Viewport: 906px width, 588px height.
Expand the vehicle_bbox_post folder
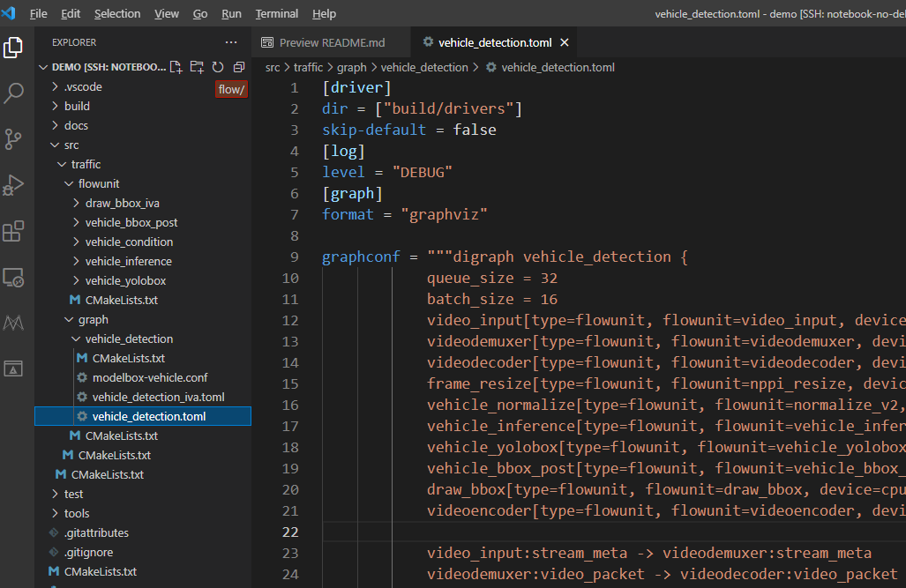click(143, 222)
